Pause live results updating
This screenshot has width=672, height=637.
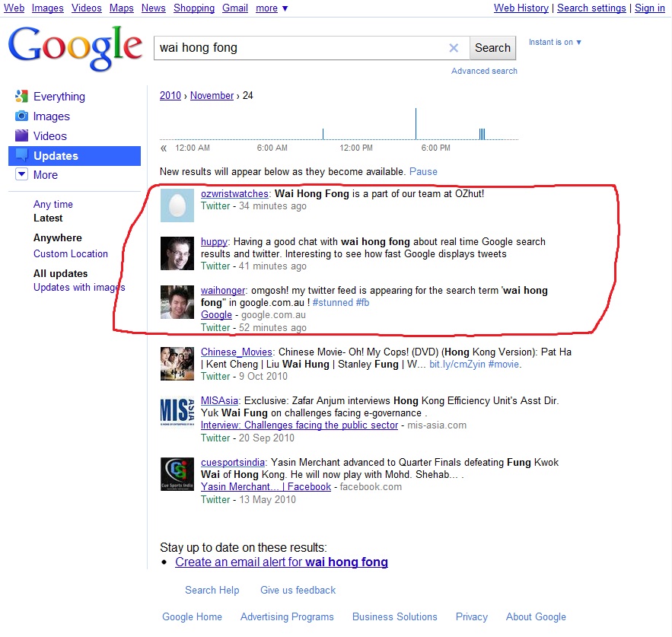[423, 172]
